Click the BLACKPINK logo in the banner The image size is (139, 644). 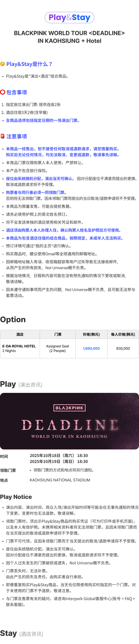69,408
